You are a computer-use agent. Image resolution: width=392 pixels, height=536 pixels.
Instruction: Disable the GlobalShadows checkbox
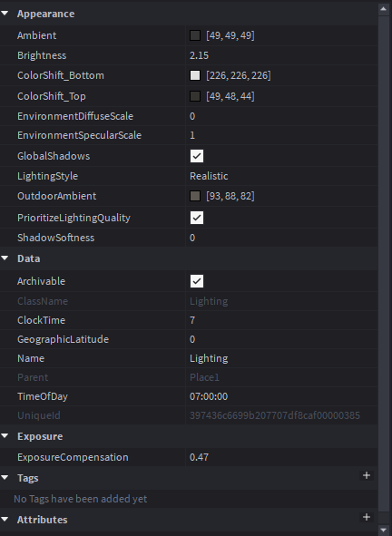(x=197, y=156)
